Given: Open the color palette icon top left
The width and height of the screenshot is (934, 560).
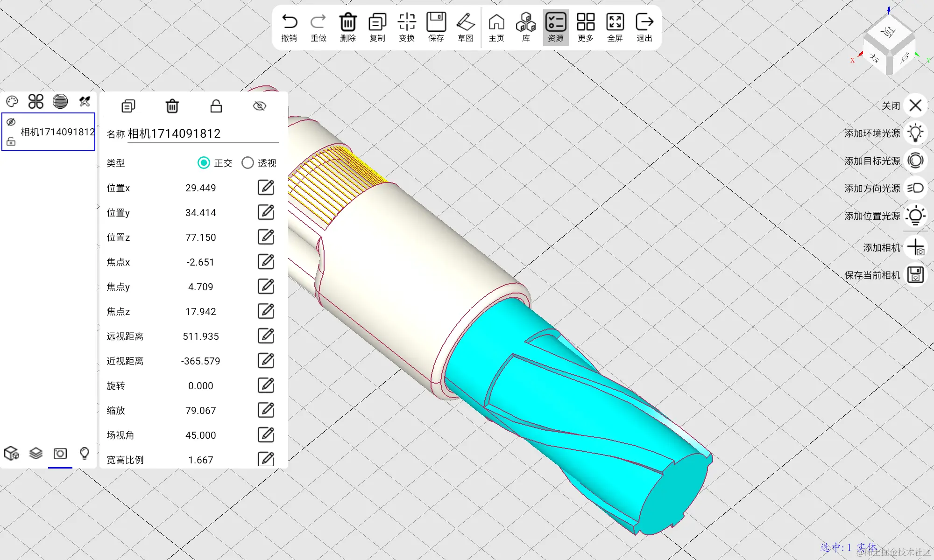Looking at the screenshot, I should [12, 101].
